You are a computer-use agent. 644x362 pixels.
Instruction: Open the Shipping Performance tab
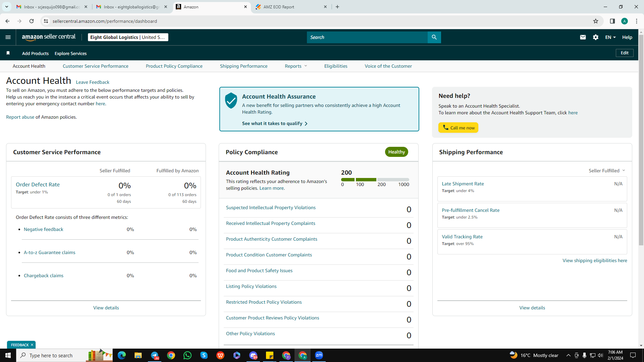244,66
